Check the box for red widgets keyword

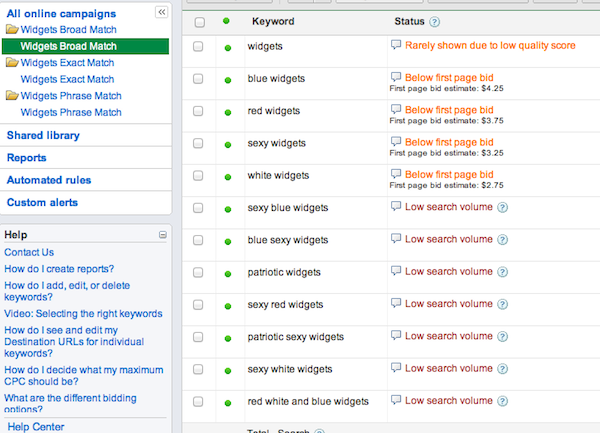[x=198, y=111]
